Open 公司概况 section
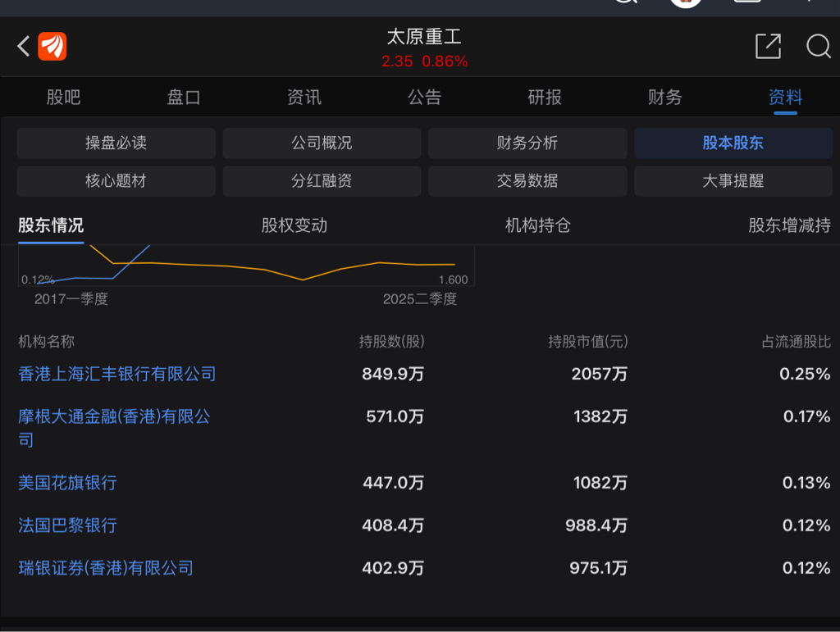Screen dimensions: 840x632 (322, 143)
